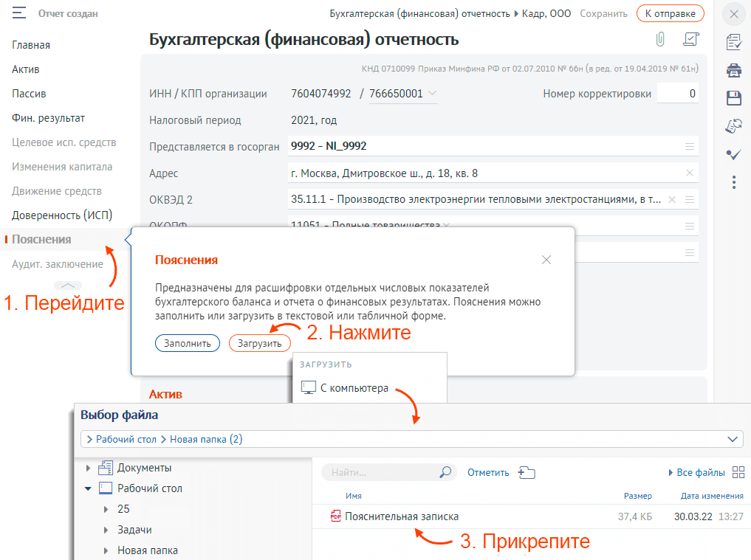Expand the КПП dropdown arrow

coord(432,93)
